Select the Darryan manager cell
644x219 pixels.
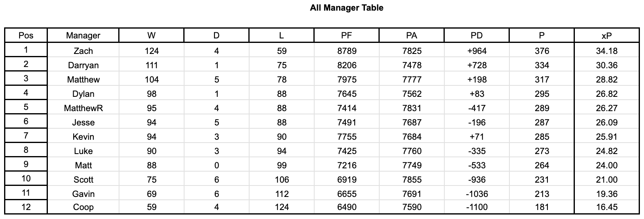click(83, 65)
